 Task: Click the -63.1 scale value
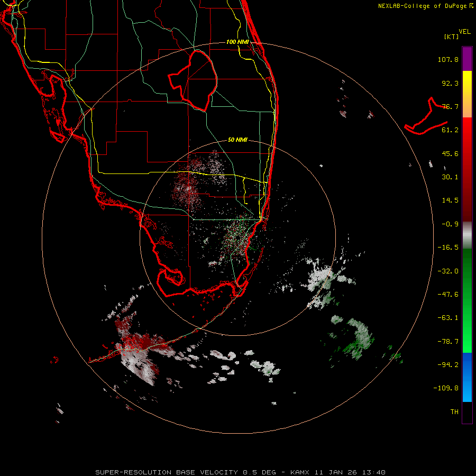coord(448,318)
